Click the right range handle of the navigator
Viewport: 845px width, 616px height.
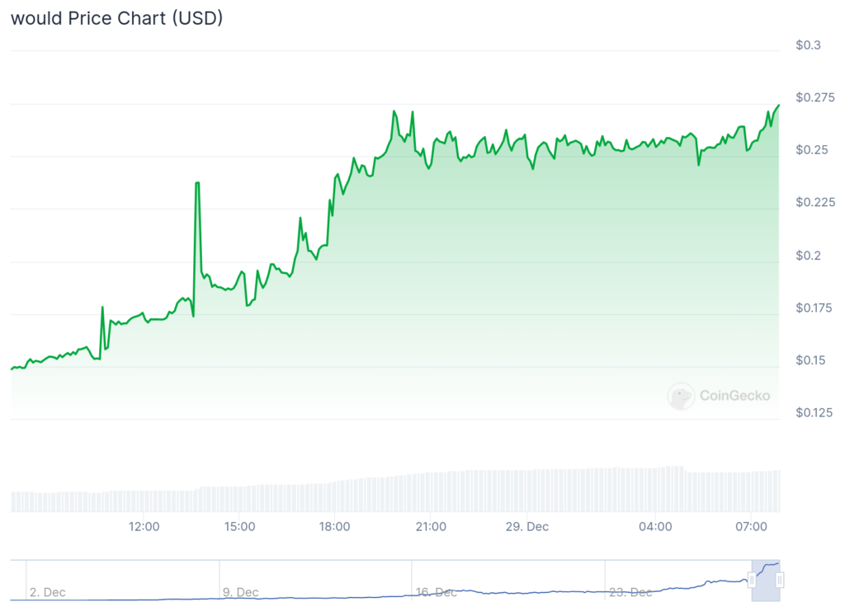pyautogui.click(x=779, y=581)
